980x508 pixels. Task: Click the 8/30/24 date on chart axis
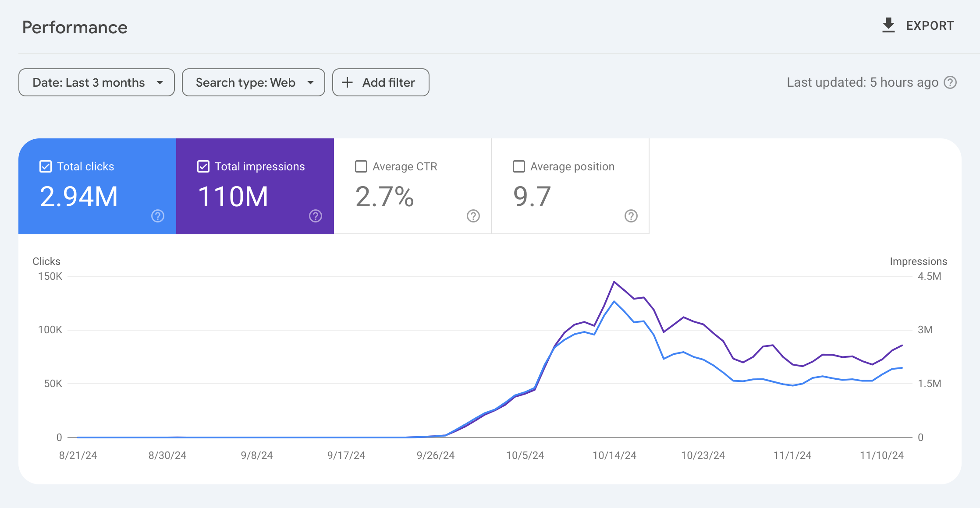coord(167,455)
